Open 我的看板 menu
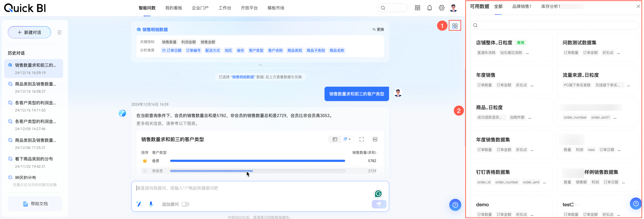Screen dimensions: 644x219 (173, 8)
